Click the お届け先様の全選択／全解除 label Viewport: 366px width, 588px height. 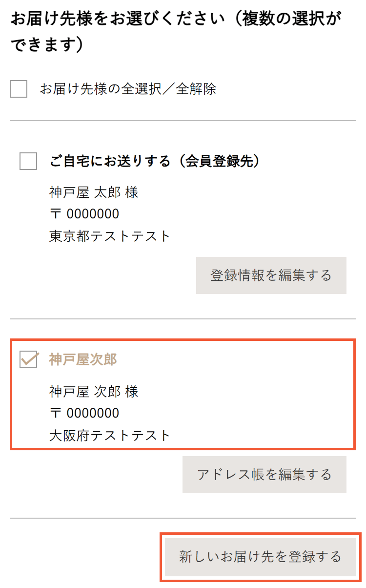tap(128, 89)
